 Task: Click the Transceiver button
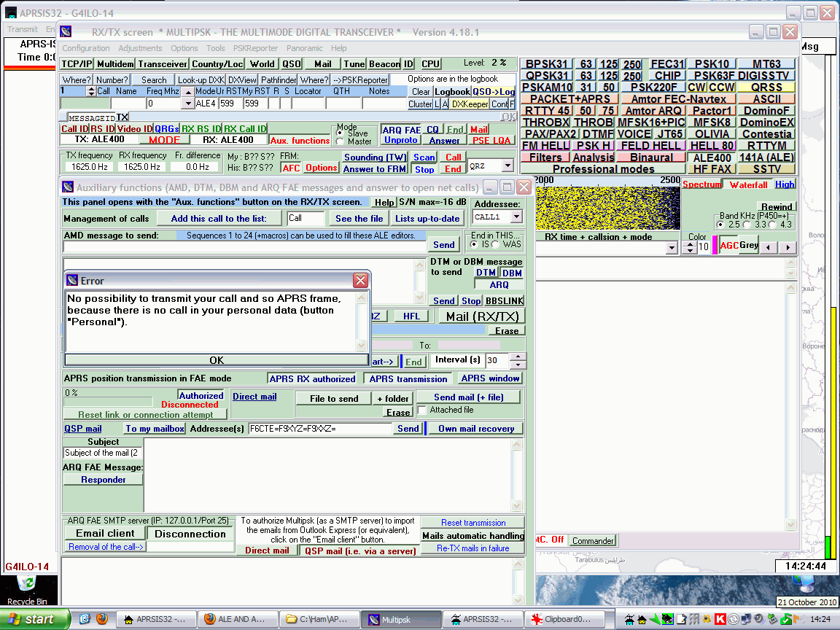(x=163, y=64)
